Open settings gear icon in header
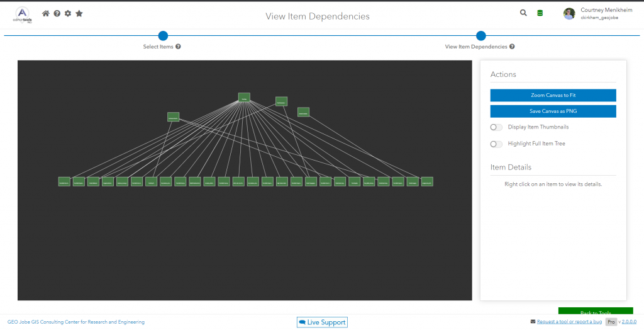The width and height of the screenshot is (644, 330). point(68,13)
